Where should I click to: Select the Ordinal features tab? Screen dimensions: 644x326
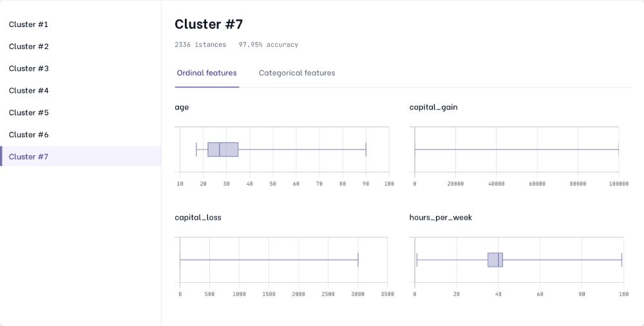207,73
